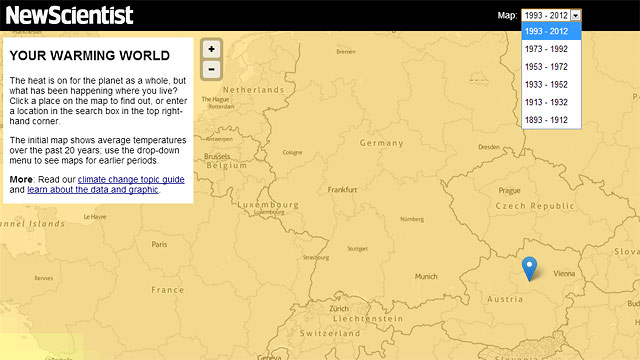Click the NewScientist logo
The width and height of the screenshot is (640, 360).
coord(69,15)
